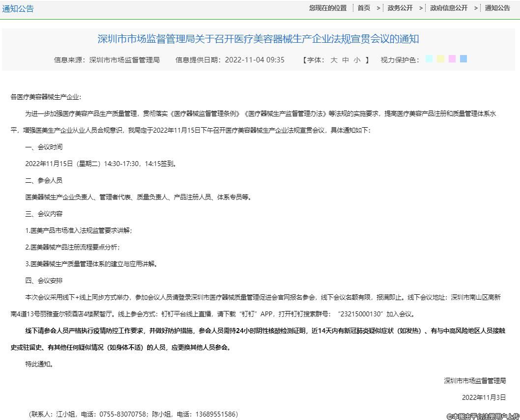Click the blue article title heading
The image size is (520, 420).
click(x=258, y=39)
